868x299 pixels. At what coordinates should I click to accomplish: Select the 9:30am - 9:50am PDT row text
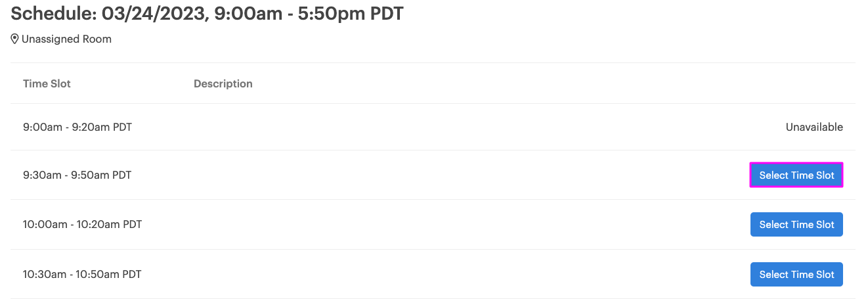point(77,175)
